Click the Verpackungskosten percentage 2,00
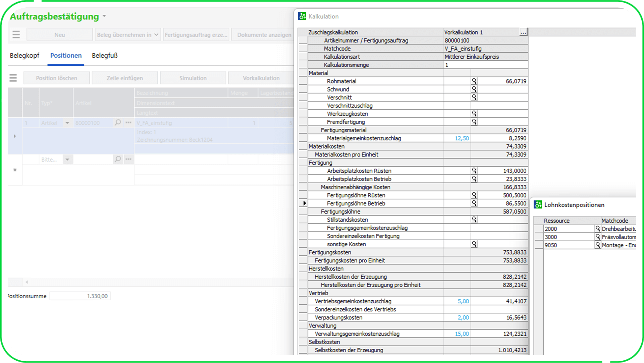Screen dimensions: 644x363 coord(463,317)
